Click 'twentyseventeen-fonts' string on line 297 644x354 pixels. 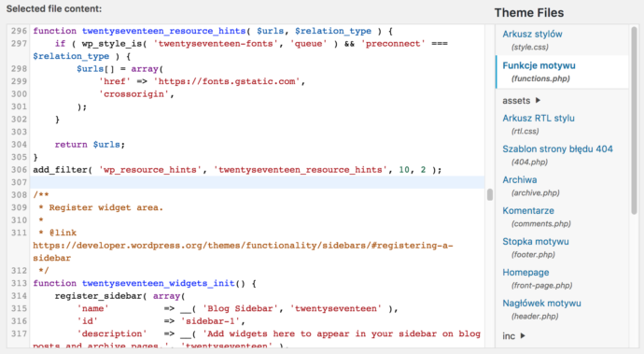click(x=216, y=44)
